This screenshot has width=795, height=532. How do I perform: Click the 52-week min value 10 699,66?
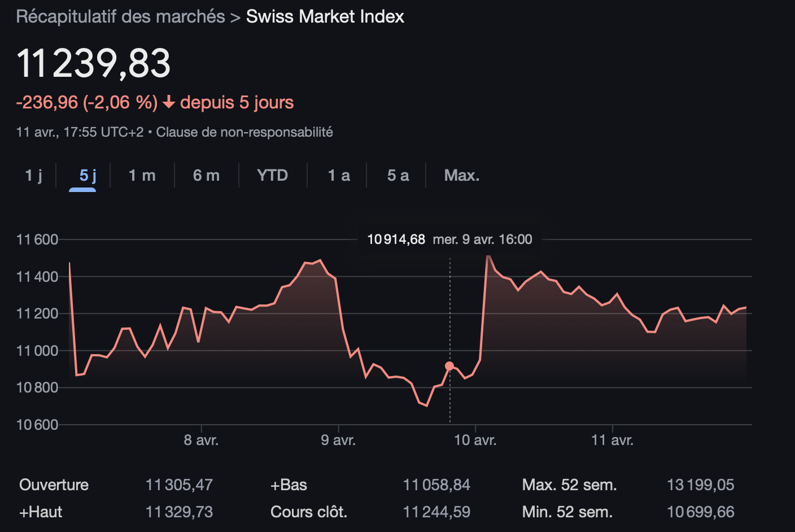tap(701, 512)
